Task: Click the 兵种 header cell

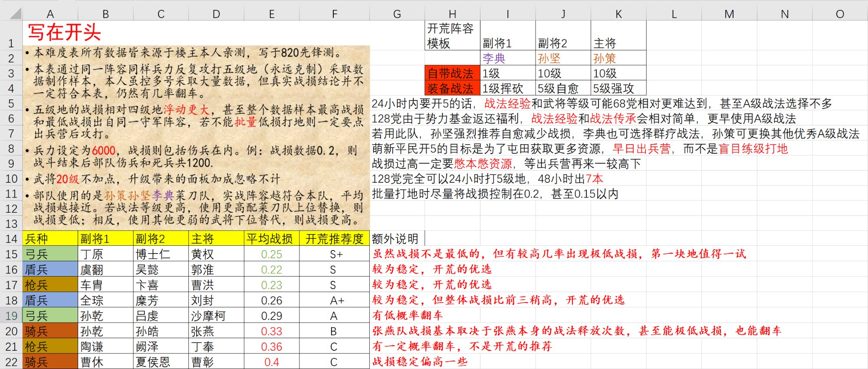Action: coord(50,239)
